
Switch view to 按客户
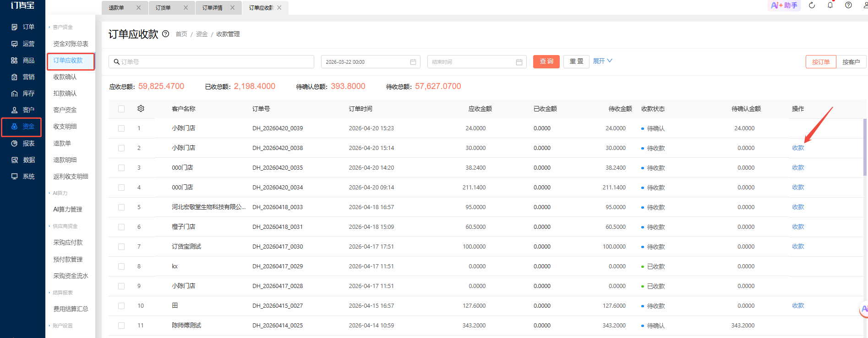coord(851,62)
